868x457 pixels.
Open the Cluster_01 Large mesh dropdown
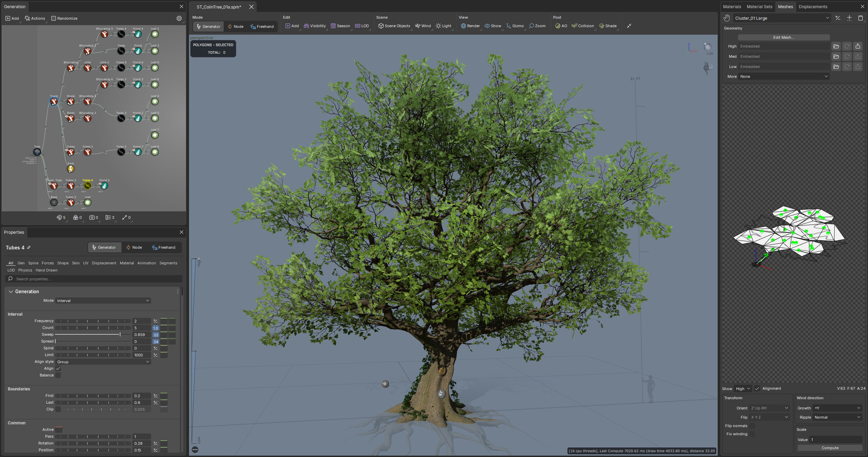[782, 19]
